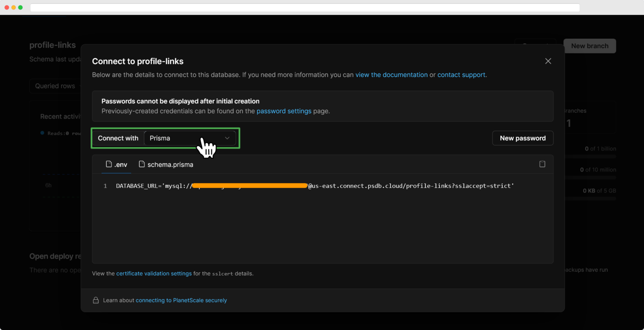
Task: Click the file icon beside schema.prisma
Action: 142,164
